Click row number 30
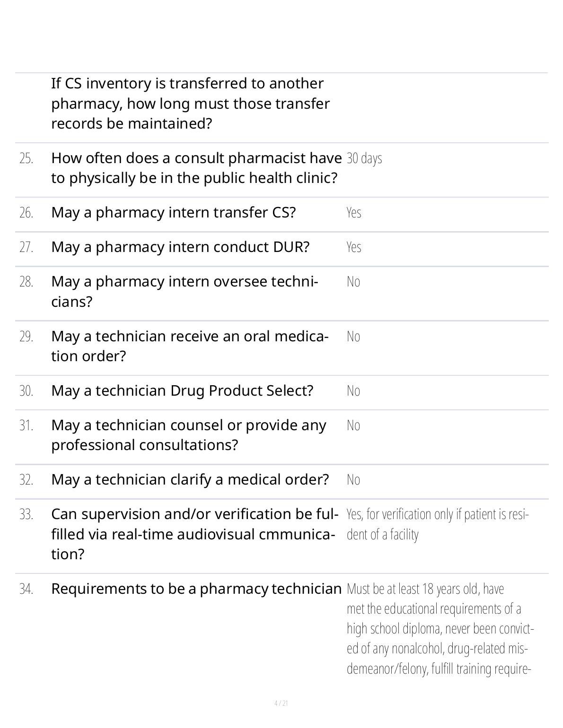Image resolution: width=563 pixels, height=728 pixels. (26, 391)
